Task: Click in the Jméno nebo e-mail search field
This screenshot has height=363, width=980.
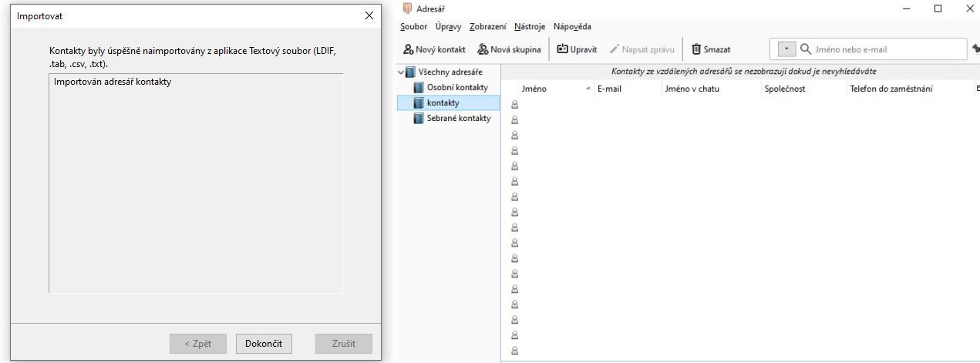Action: (x=879, y=49)
